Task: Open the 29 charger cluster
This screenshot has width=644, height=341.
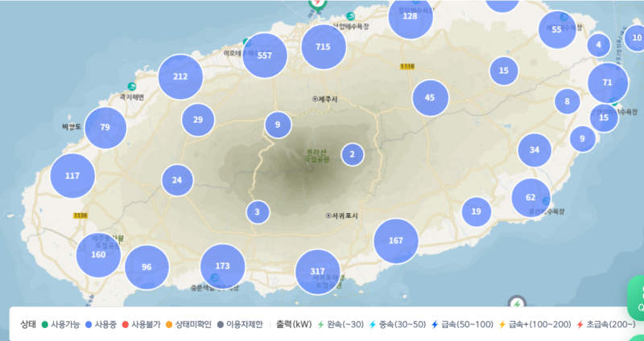Action: coord(198,120)
